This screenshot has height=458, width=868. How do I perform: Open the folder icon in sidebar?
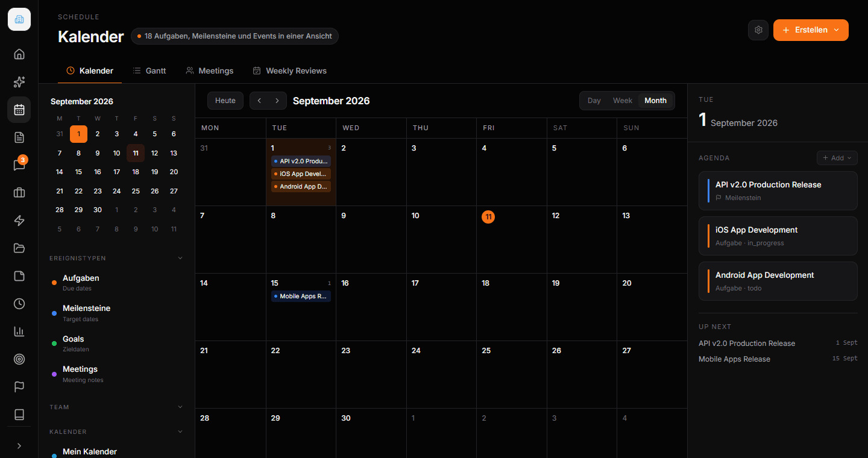click(x=19, y=248)
